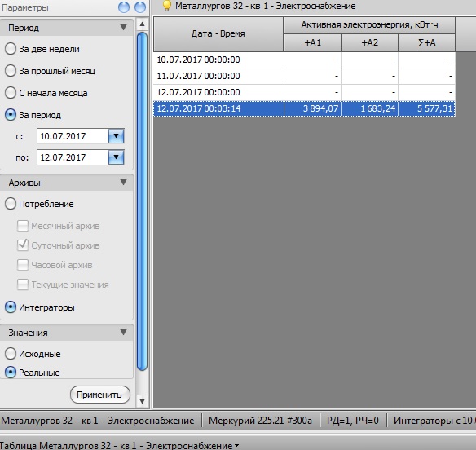
Task: Click the scroll up arrow in parameters panel
Action: tap(142, 24)
